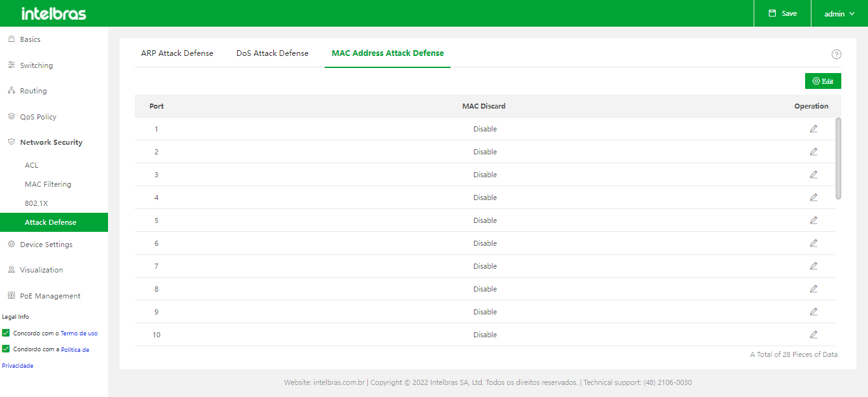The height and width of the screenshot is (397, 868).
Task: Click the pencil edit icon for port 4
Action: (813, 198)
